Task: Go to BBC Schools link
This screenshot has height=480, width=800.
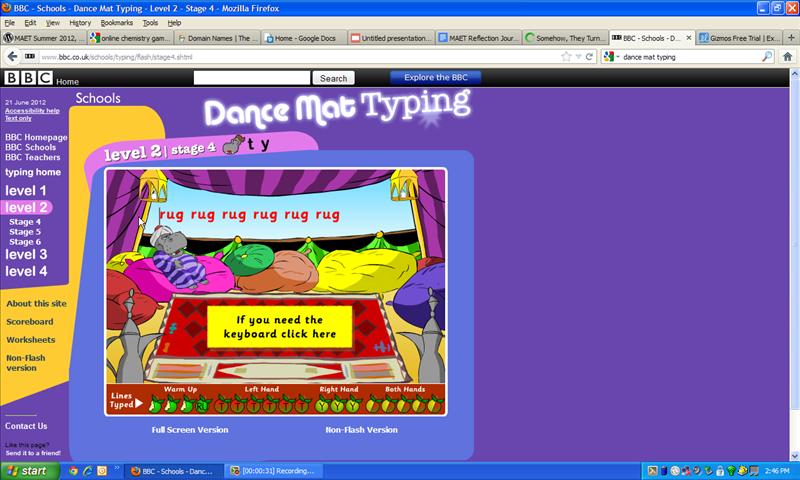Action: click(31, 147)
